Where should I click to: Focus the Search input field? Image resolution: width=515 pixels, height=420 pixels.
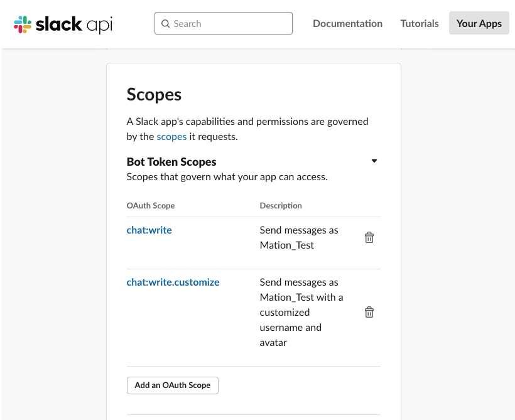224,23
